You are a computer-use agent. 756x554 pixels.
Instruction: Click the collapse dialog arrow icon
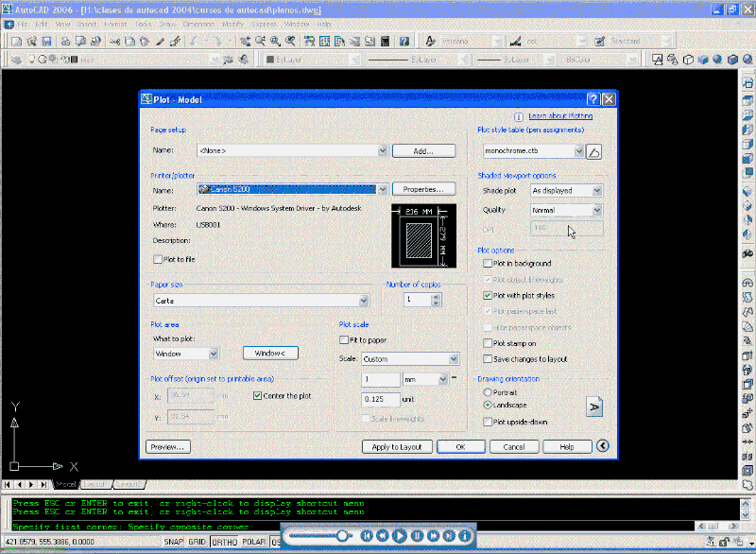[603, 446]
